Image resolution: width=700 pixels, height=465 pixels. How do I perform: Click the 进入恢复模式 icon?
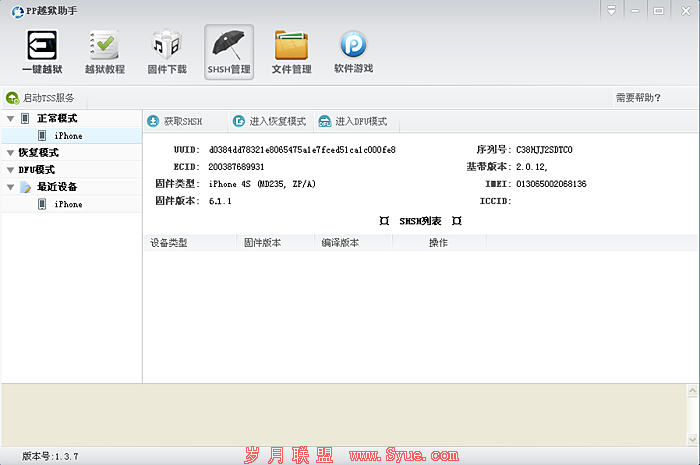[x=239, y=121]
